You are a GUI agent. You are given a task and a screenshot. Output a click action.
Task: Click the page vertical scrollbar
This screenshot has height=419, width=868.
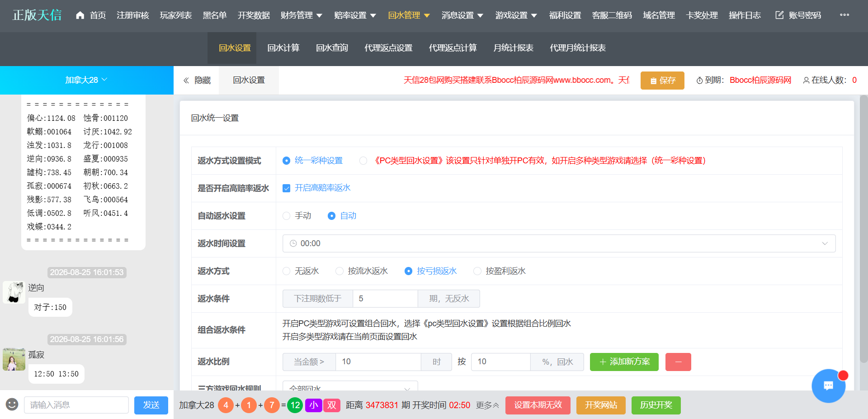click(x=863, y=229)
